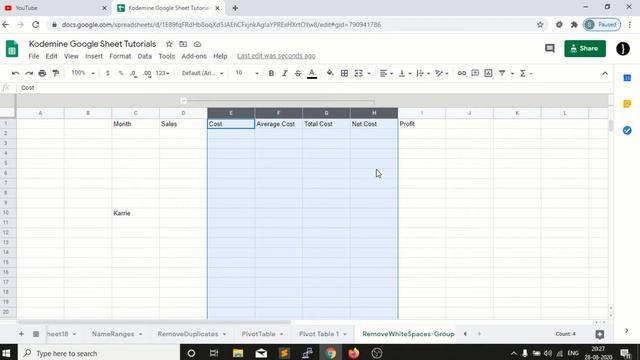
Task: Switch to the PivotTable sheet tab
Action: (262, 334)
